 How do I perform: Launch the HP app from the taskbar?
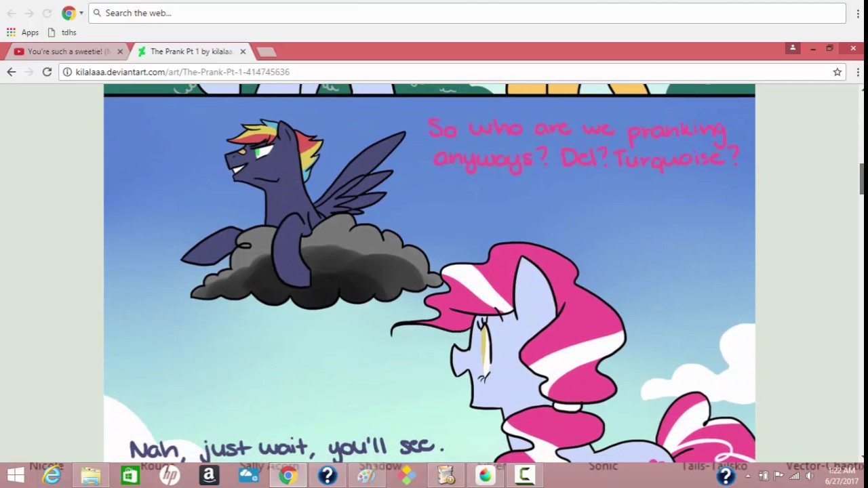pos(170,476)
